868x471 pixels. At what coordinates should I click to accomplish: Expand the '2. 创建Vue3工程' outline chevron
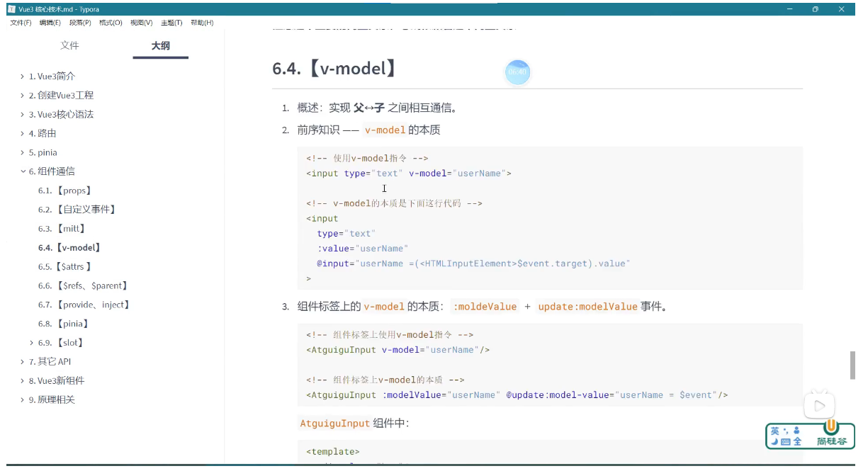pyautogui.click(x=23, y=95)
